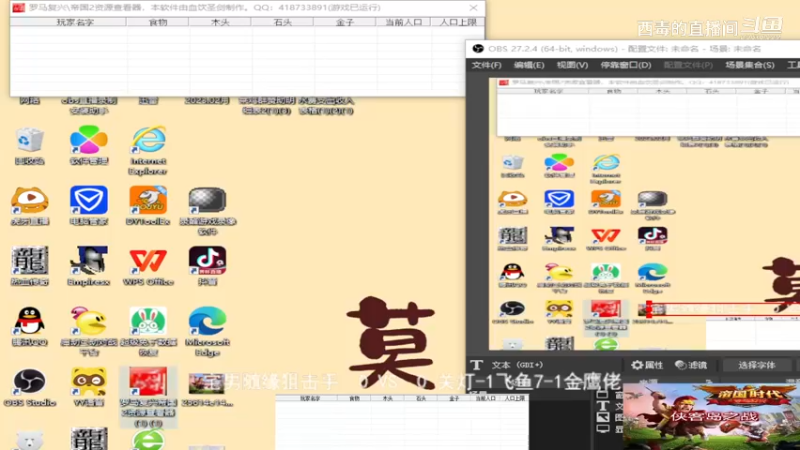Open the 编辑(E) menu in OBS
The image size is (800, 450).
[529, 65]
